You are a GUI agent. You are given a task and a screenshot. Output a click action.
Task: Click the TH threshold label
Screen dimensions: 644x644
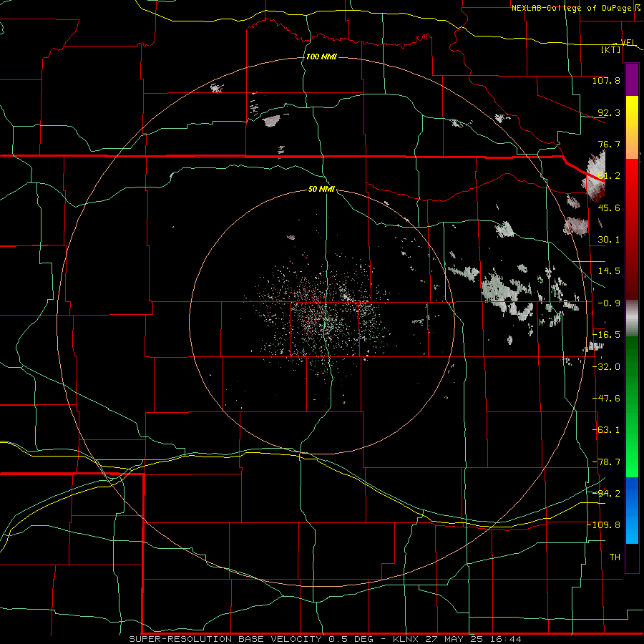tap(615, 557)
